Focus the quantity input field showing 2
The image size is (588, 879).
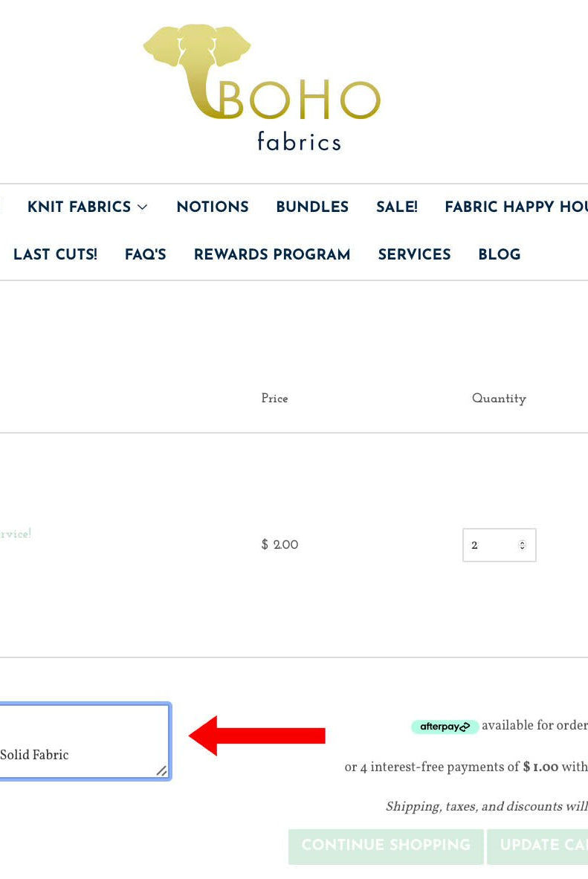click(x=491, y=545)
